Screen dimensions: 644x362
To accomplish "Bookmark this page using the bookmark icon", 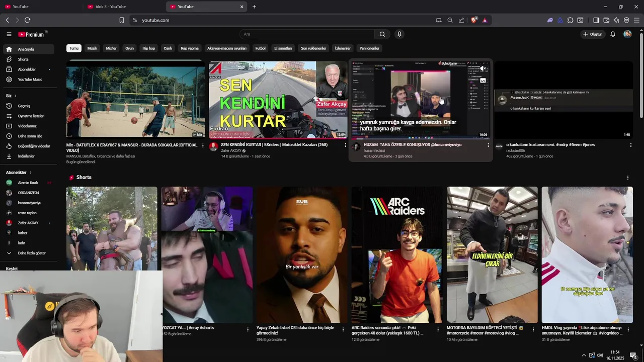I will pyautogui.click(x=122, y=20).
